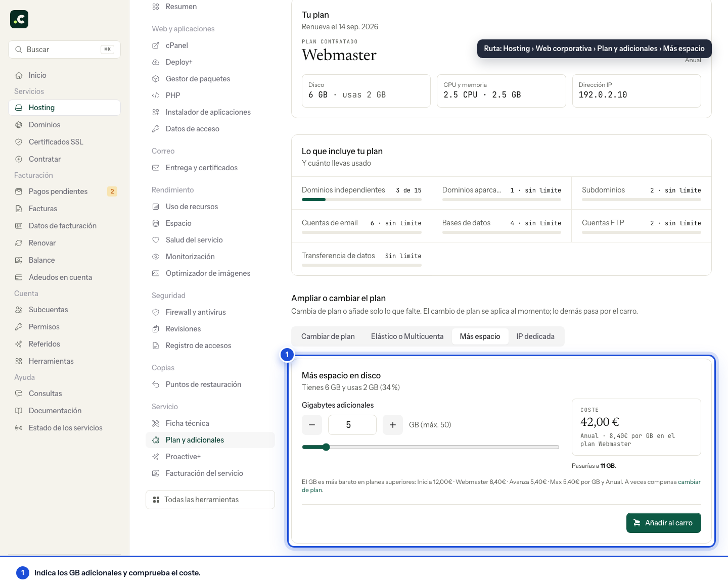Open Facturación del servicio menu item
This screenshot has width=728, height=588.
click(x=210, y=473)
